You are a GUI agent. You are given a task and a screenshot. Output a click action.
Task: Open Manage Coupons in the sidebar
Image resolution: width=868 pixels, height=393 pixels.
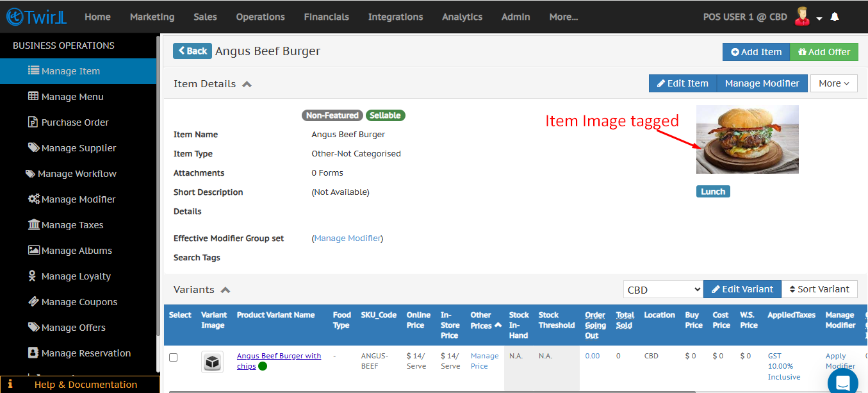pos(33,301)
